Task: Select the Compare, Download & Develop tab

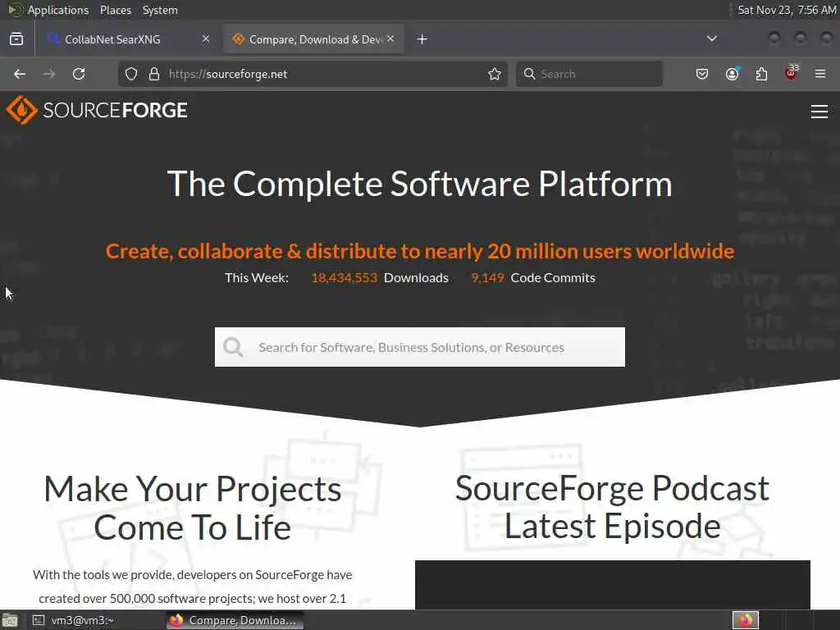Action: coord(314,39)
